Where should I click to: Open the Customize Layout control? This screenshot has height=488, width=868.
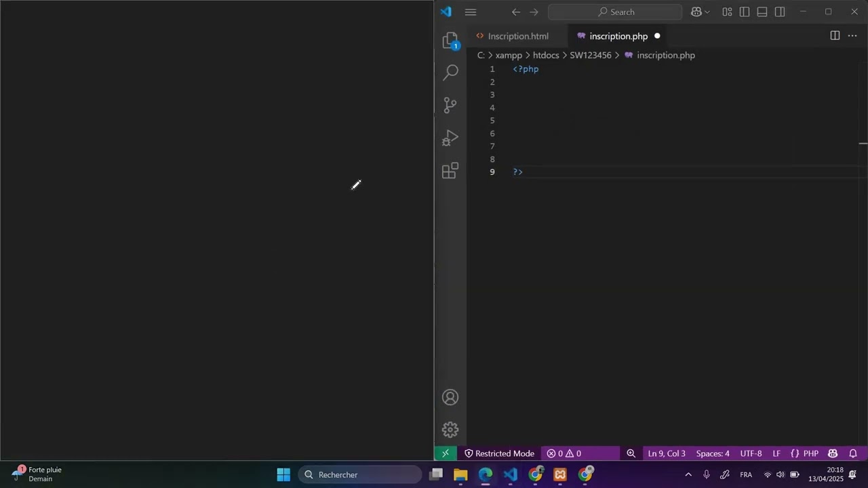(x=727, y=12)
